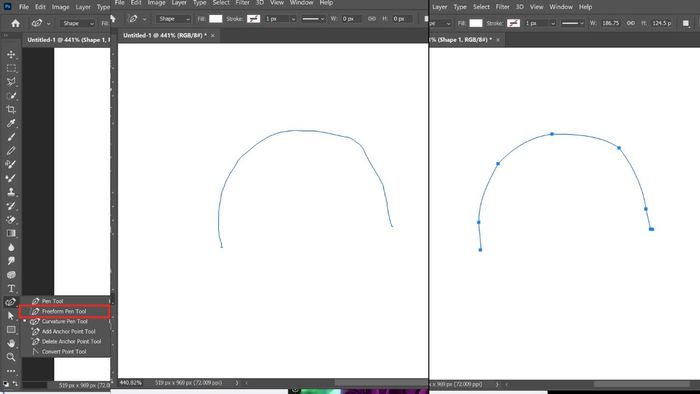This screenshot has height=394, width=700.
Task: Close Shape 1 document tab, right window
Action: (498, 40)
